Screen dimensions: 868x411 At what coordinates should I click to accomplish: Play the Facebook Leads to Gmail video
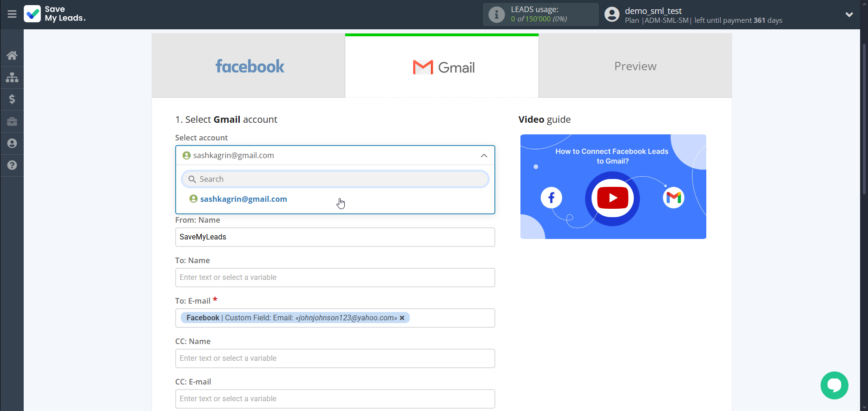pyautogui.click(x=612, y=198)
